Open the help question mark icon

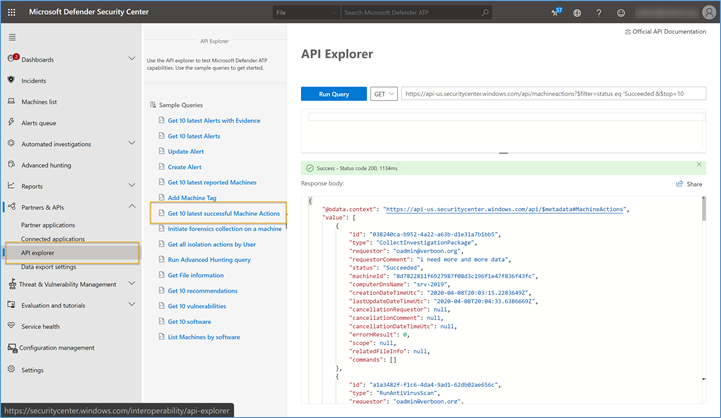pos(599,13)
